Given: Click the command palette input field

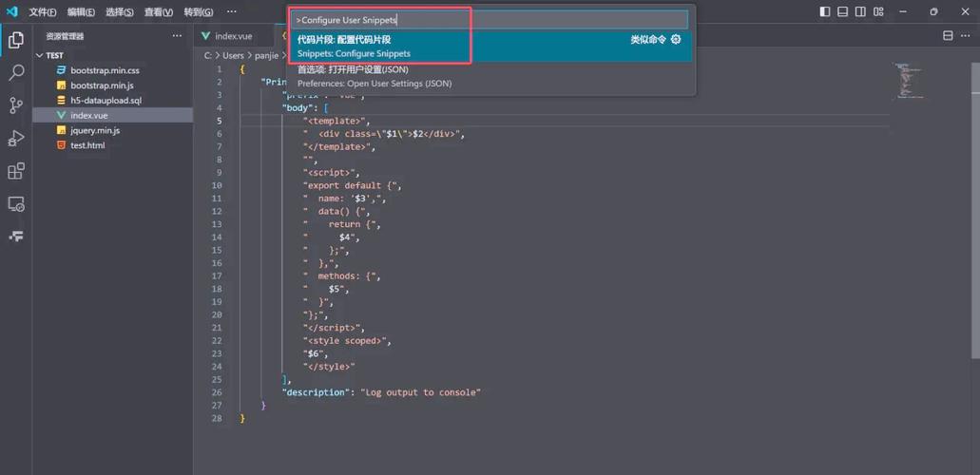Looking at the screenshot, I should coord(490,20).
